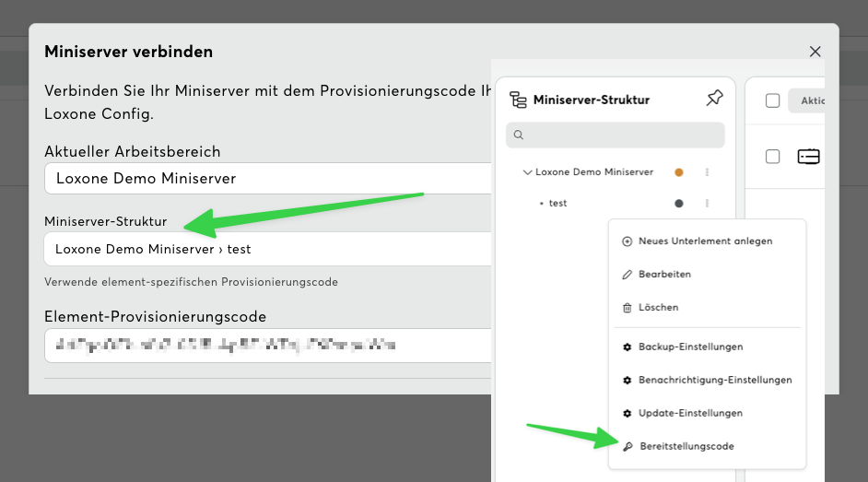Click the dark status dot next to test
Screen dimensions: 868x482
coord(679,203)
